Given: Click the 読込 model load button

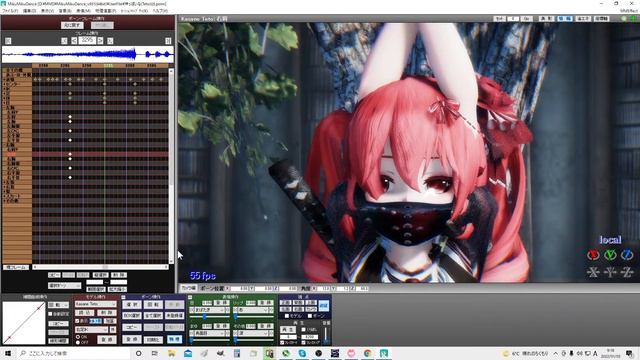Looking at the screenshot, I should [x=85, y=313].
